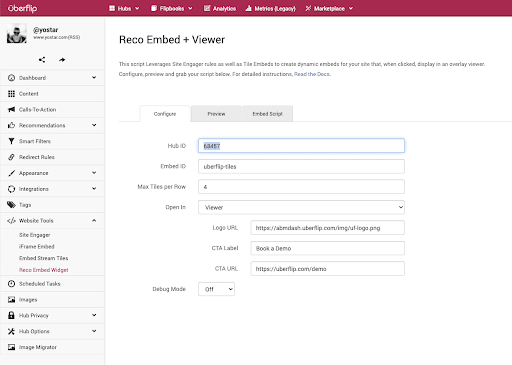Expand the Hub Privacy chevron
This screenshot has height=365, width=512.
pyautogui.click(x=94, y=315)
